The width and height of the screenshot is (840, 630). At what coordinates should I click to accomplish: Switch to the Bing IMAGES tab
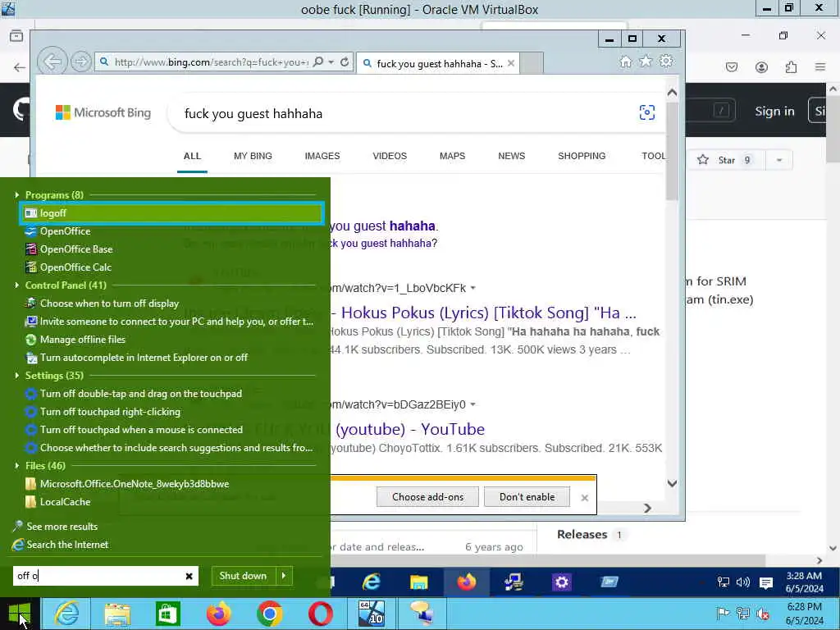click(x=322, y=156)
